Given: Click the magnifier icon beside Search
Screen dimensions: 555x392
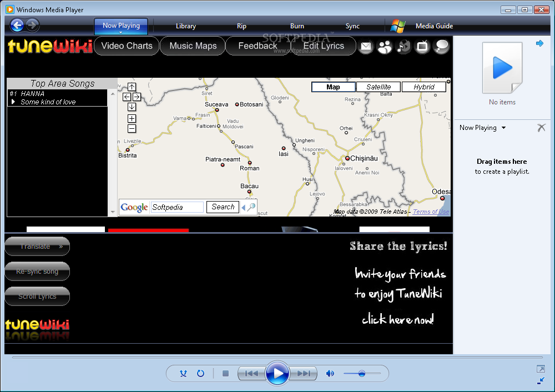Looking at the screenshot, I should click(251, 207).
